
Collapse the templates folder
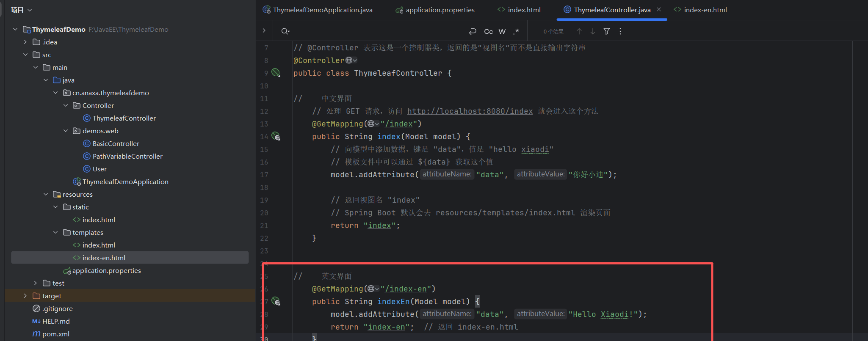pos(55,232)
